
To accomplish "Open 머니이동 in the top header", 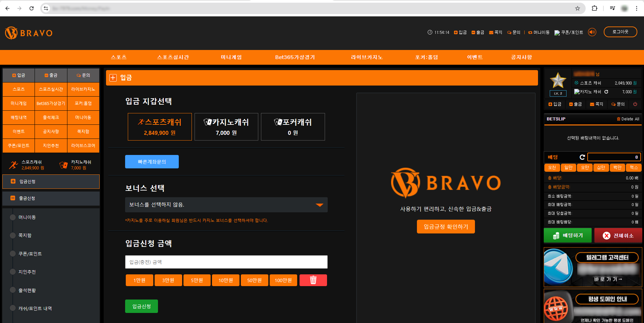I will tap(539, 32).
